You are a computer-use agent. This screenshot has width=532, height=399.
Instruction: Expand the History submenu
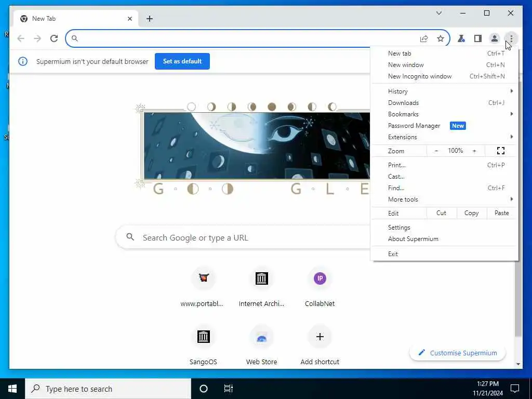point(445,91)
